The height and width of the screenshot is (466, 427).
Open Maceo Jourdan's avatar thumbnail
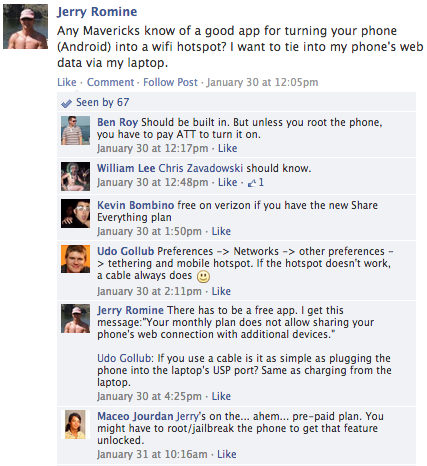[75, 424]
